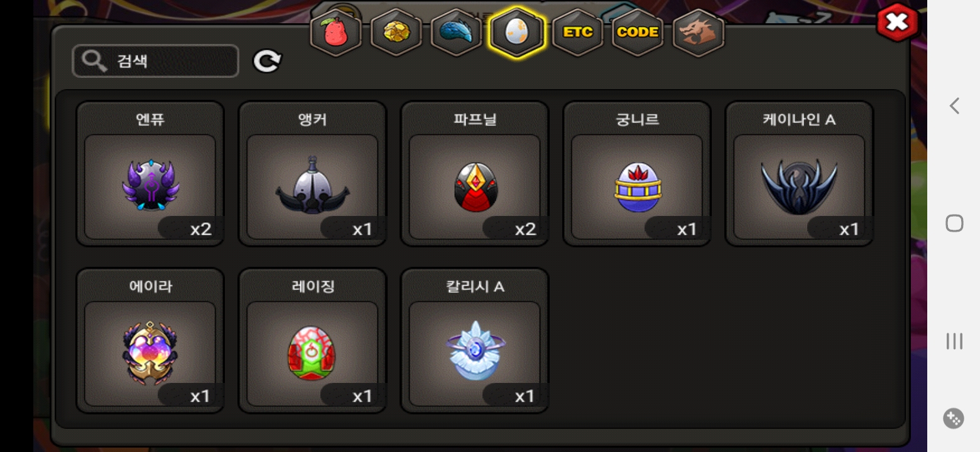Close the egg inventory with red X
The height and width of the screenshot is (452, 980).
(x=897, y=23)
